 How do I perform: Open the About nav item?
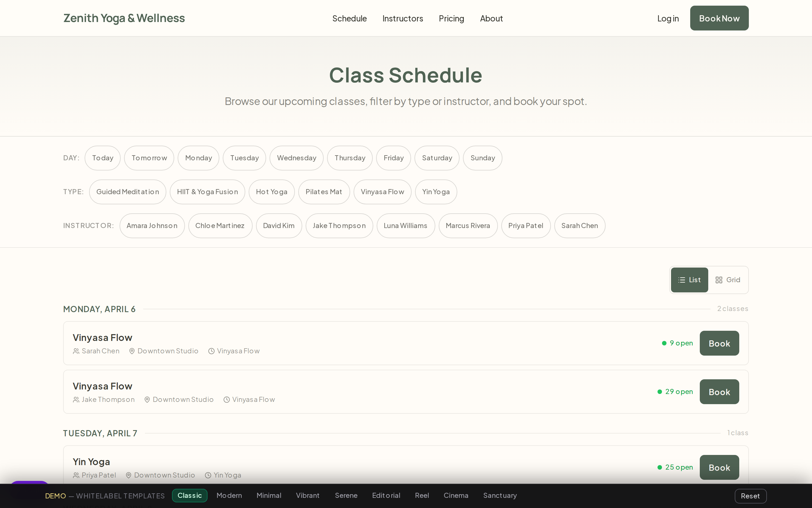[491, 18]
